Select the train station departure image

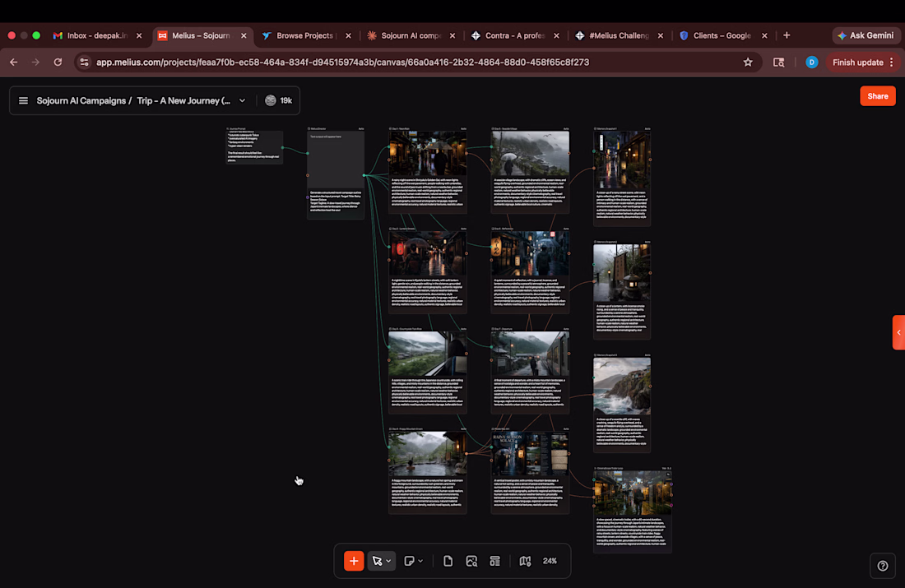point(530,353)
